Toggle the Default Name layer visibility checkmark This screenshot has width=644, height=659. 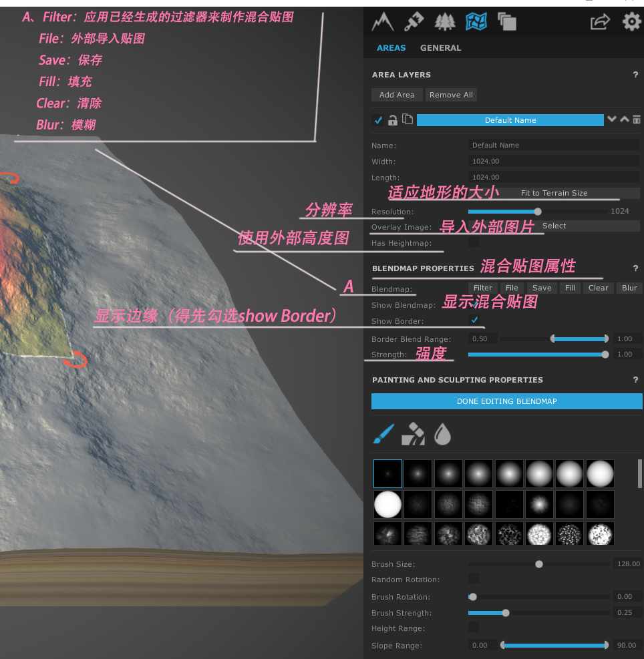378,120
